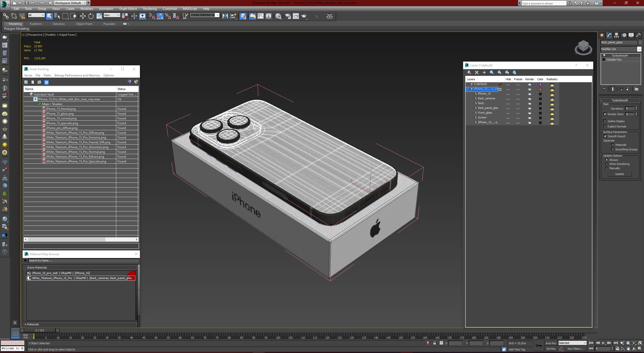Enable the Explicit Normals checkbox
The image size is (644, 353).
[605, 126]
